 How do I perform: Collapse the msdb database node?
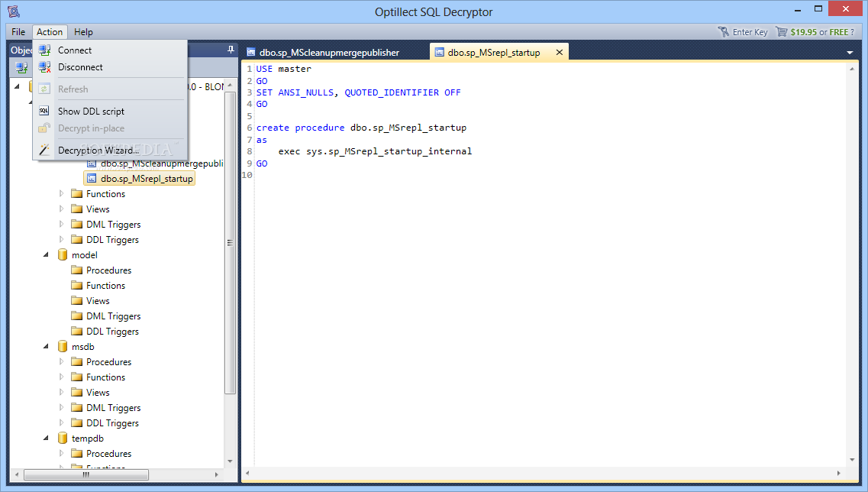[x=47, y=346]
